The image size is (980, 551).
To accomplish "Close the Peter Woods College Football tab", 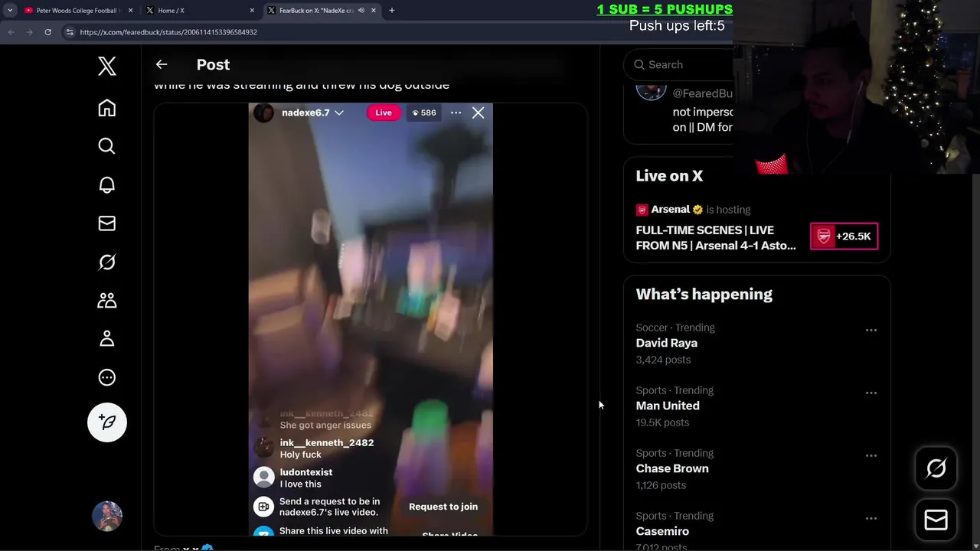I will click(x=130, y=11).
